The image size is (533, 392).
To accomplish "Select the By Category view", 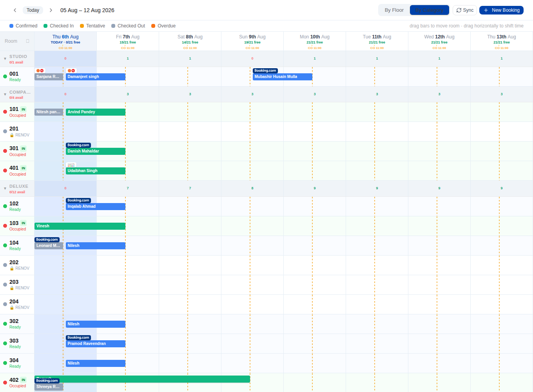I will pos(430,10).
